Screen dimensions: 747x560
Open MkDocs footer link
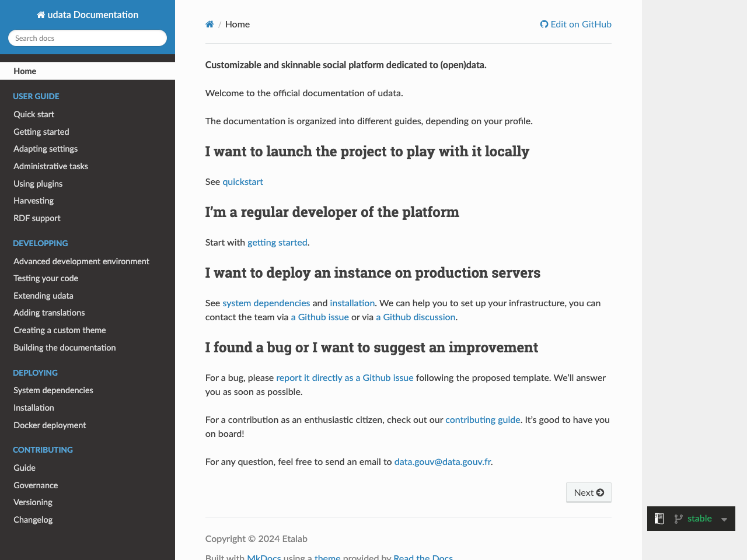coord(264,557)
